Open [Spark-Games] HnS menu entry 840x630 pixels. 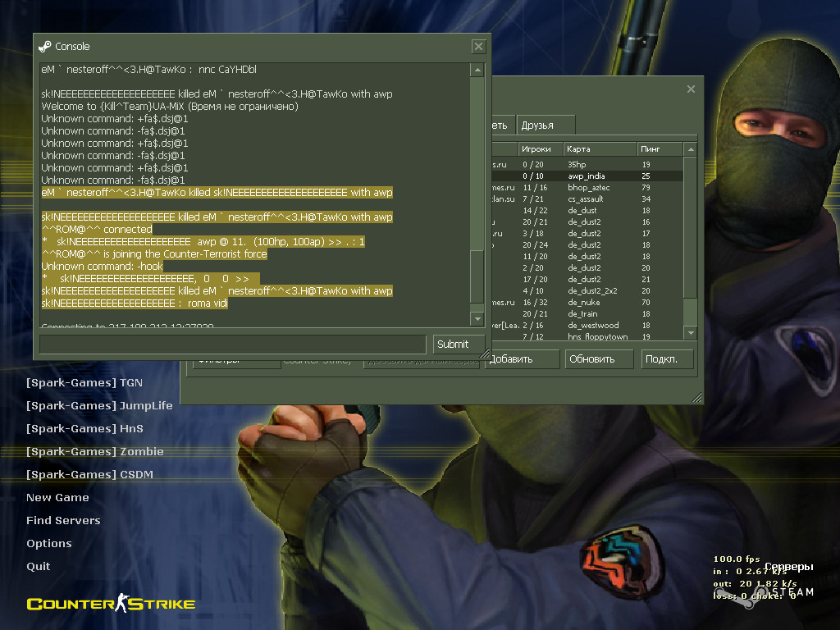[84, 428]
